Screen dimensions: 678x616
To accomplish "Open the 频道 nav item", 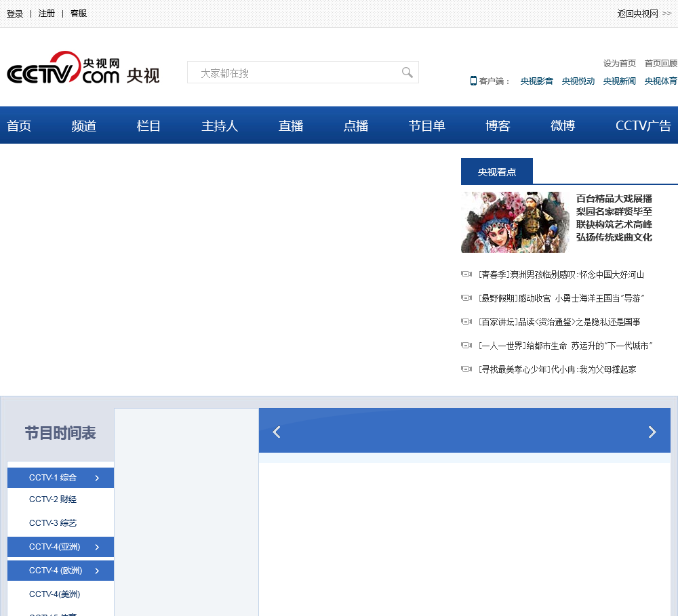I will click(x=84, y=126).
